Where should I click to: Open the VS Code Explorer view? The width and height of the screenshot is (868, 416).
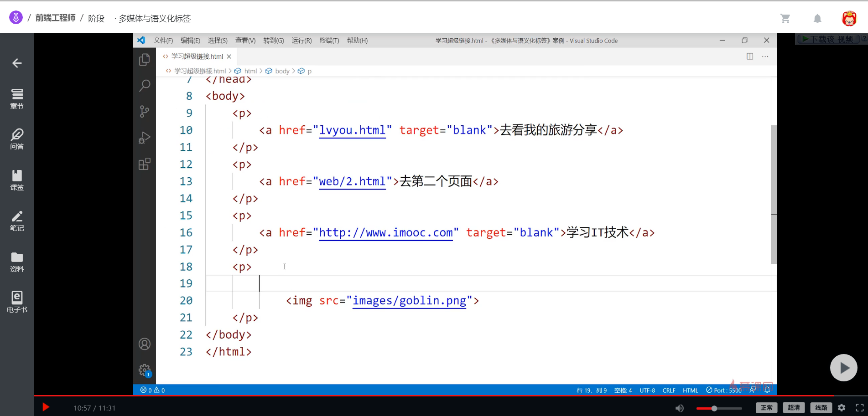click(145, 60)
